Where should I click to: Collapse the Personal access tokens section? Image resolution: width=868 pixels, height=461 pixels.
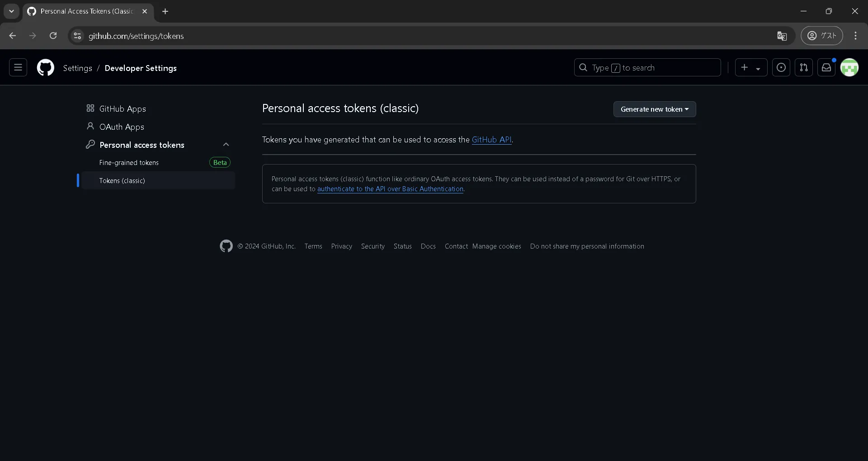click(x=226, y=145)
